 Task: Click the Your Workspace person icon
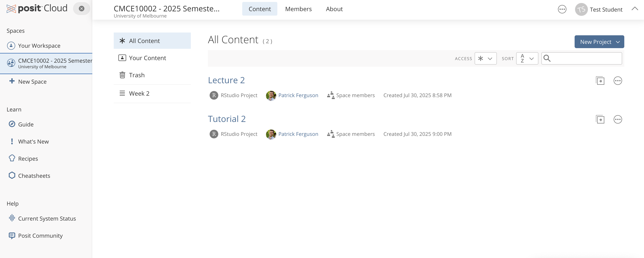(x=11, y=45)
